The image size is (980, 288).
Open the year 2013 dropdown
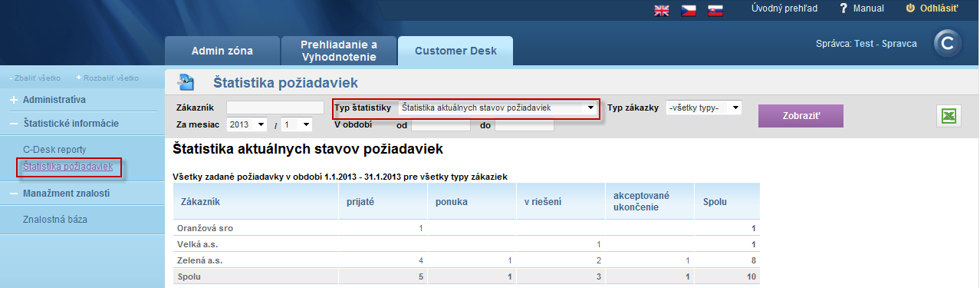(x=247, y=124)
